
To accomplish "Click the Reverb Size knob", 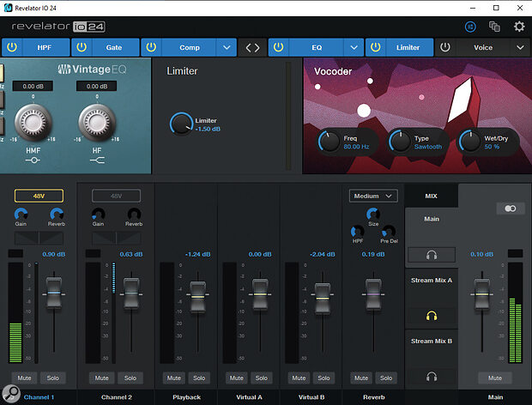I will pyautogui.click(x=373, y=215).
